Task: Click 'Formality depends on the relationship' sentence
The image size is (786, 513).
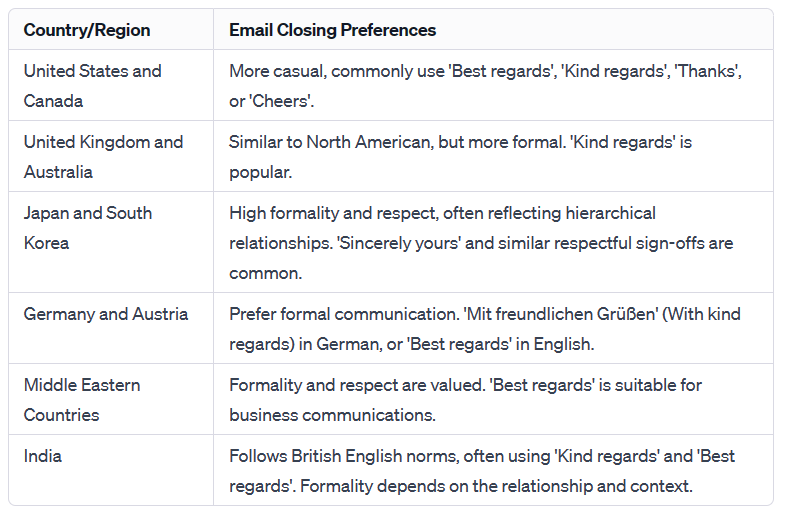Action: point(496,486)
